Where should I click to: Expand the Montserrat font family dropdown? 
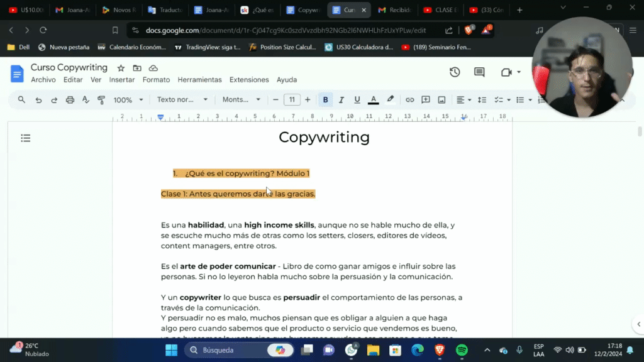241,99
